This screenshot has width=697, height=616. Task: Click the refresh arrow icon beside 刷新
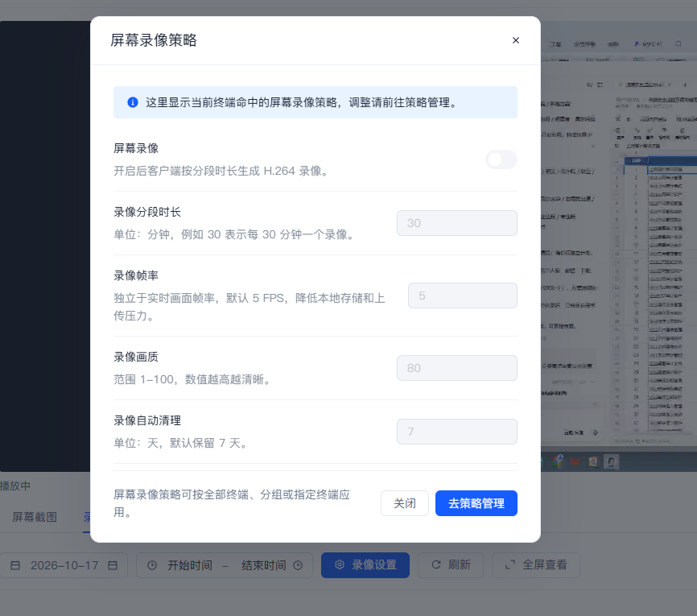click(x=436, y=564)
